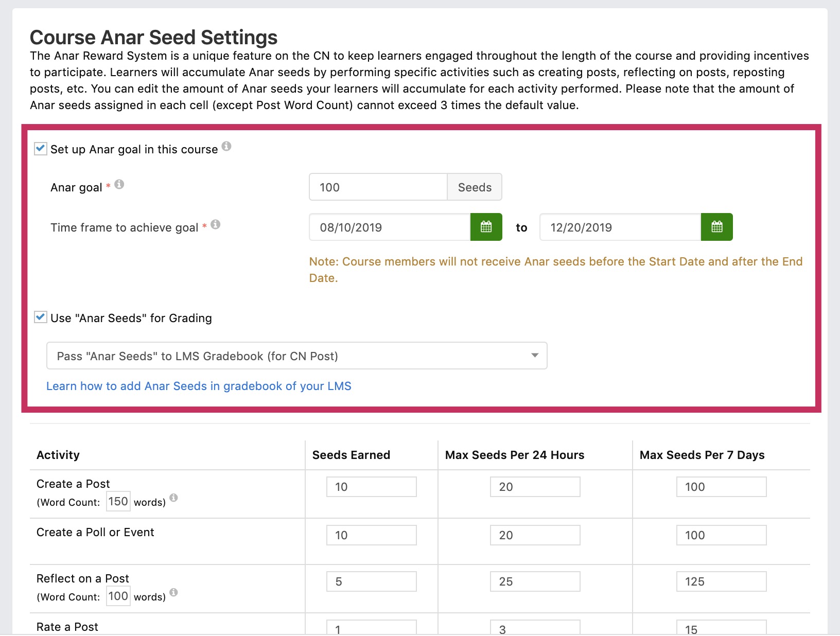Viewport: 840px width, 636px height.
Task: Click the Course Anar Seed Settings heading
Action: 153,38
